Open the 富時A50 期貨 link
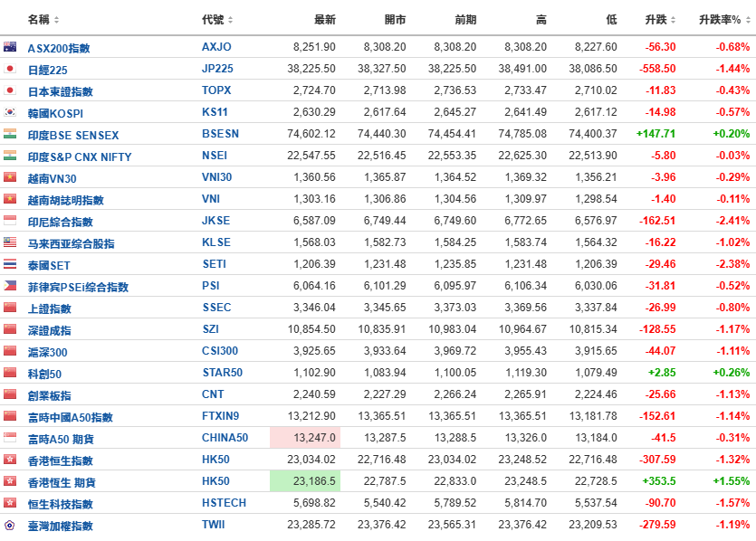This screenshot has width=756, height=541. [61, 439]
